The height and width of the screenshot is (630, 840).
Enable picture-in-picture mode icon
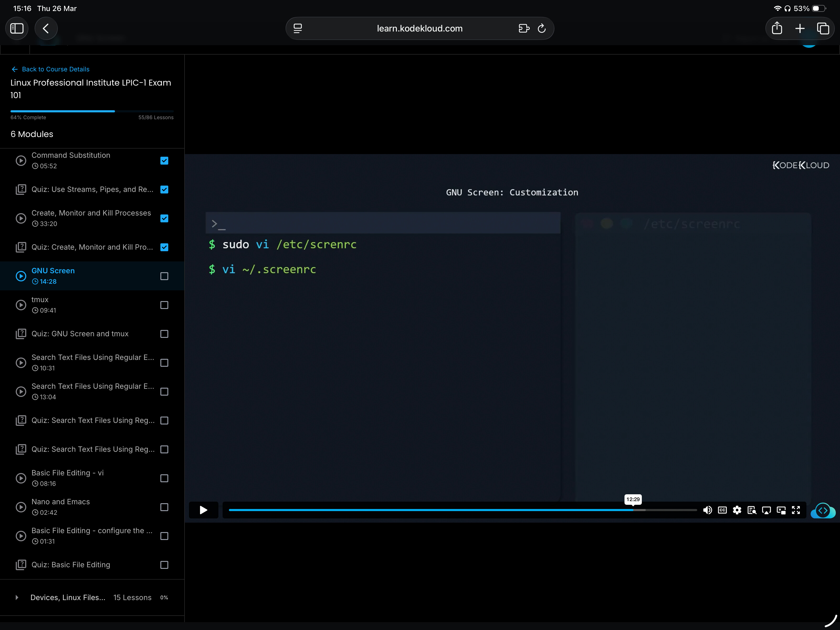(x=781, y=510)
